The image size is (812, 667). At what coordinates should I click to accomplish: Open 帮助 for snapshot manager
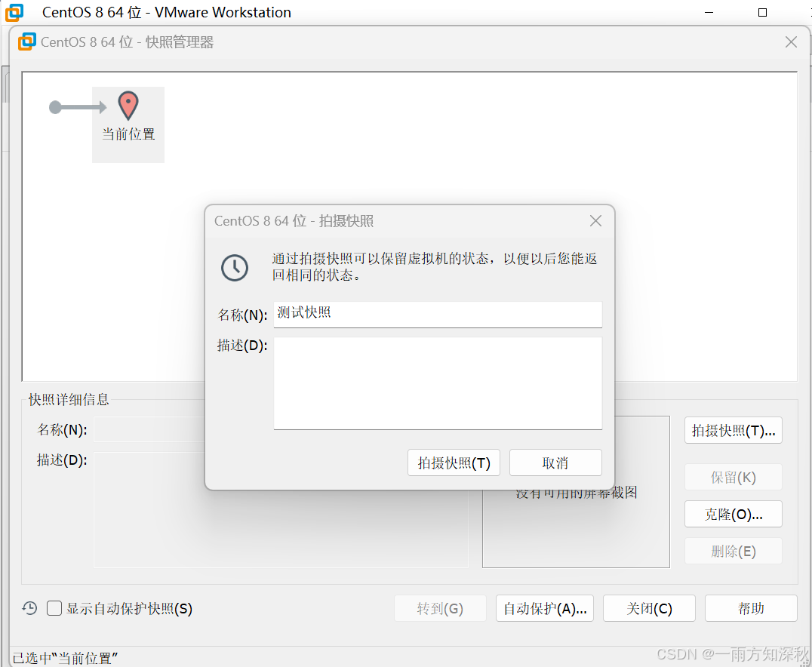pyautogui.click(x=751, y=608)
